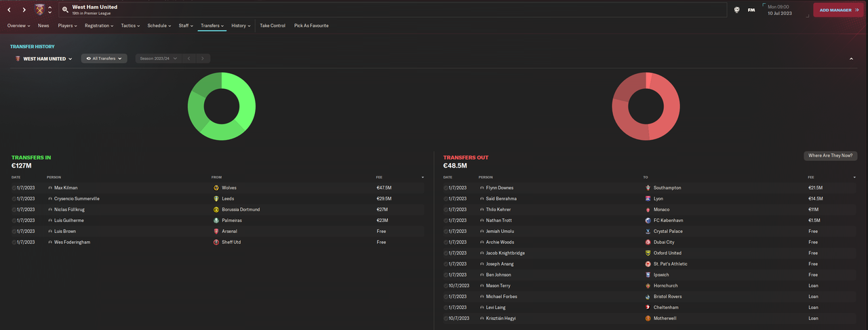The image size is (868, 330).
Task: Click the search field showing West Ham United
Action: point(393,10)
